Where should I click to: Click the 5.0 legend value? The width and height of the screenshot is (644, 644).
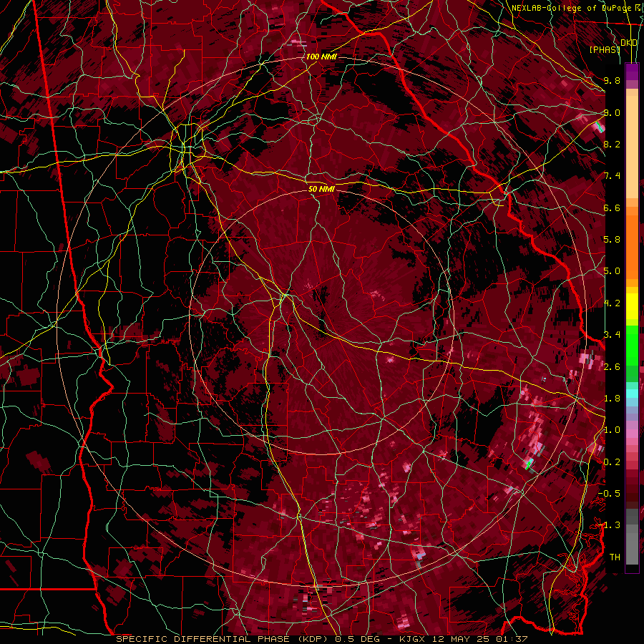pyautogui.click(x=612, y=271)
